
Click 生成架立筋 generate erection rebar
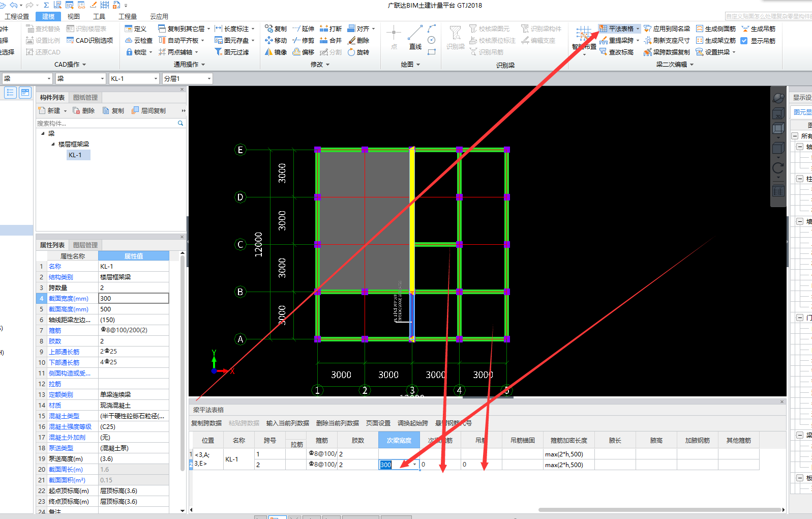(715, 40)
